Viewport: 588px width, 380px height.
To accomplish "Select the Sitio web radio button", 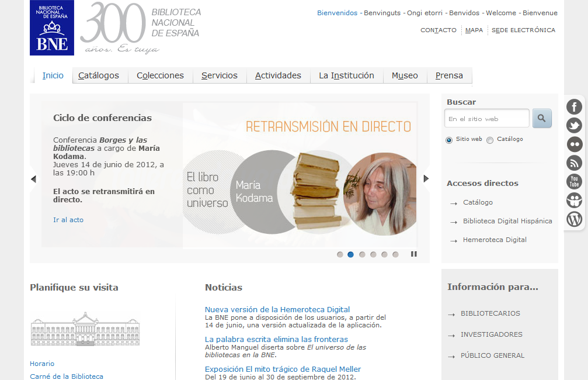I will [x=449, y=140].
